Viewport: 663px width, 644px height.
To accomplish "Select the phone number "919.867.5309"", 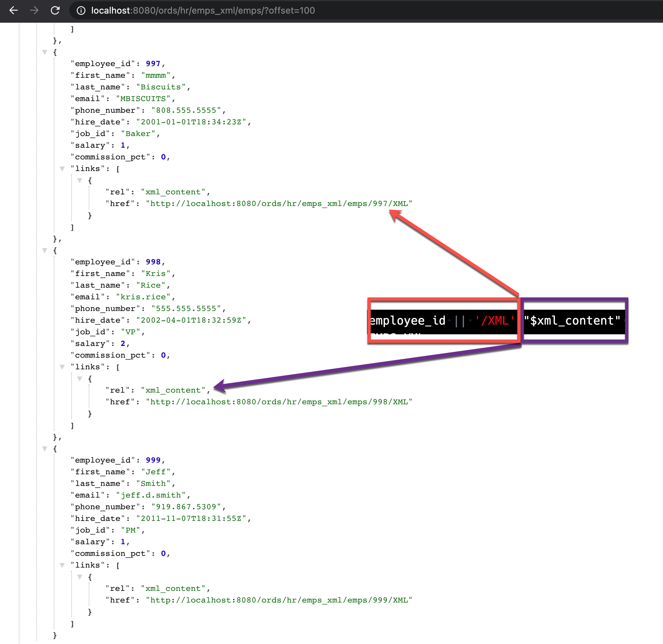I will pos(186,507).
